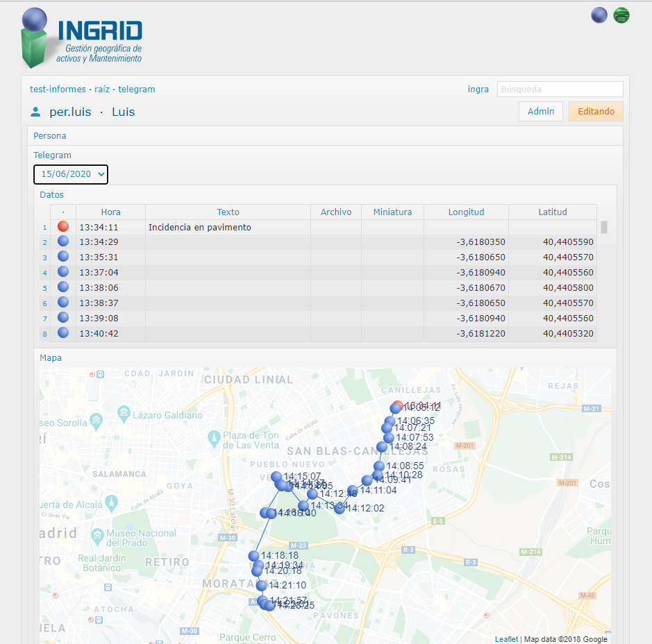Click the green striped sphere icon
Image resolution: width=652 pixels, height=644 pixels.
coord(621,15)
